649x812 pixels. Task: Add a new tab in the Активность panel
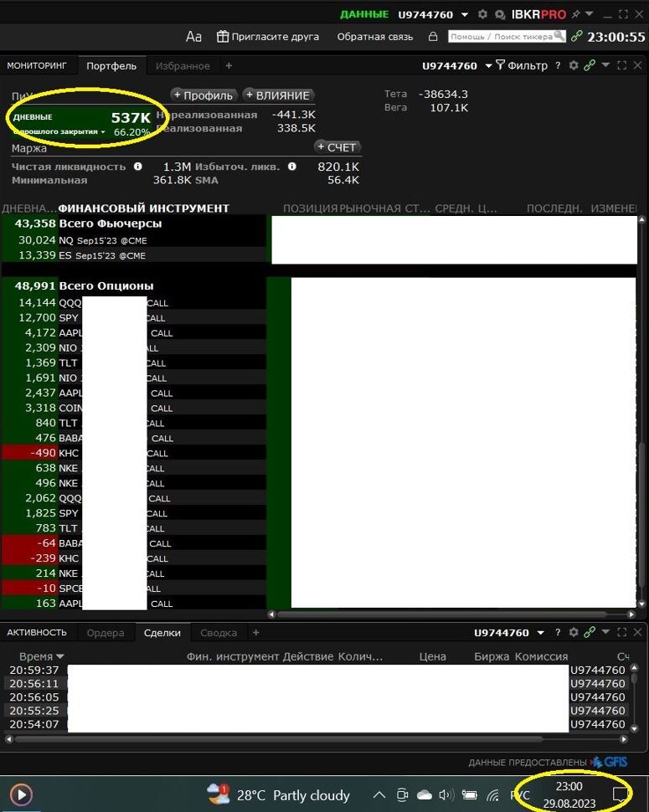(x=256, y=632)
